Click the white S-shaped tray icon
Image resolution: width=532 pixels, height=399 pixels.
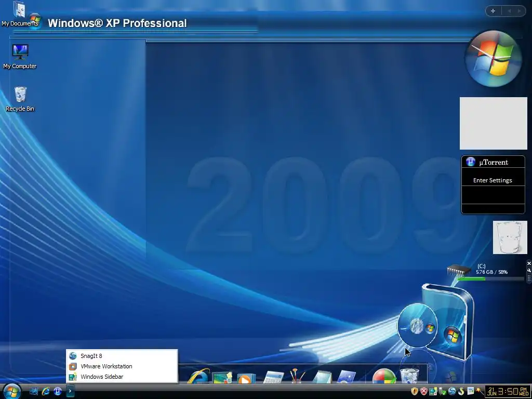(x=461, y=391)
